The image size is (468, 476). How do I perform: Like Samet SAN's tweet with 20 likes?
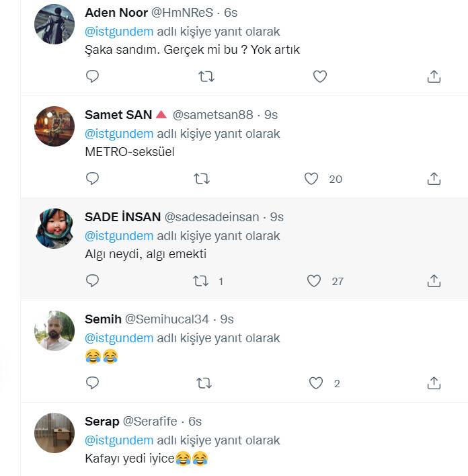(x=311, y=179)
